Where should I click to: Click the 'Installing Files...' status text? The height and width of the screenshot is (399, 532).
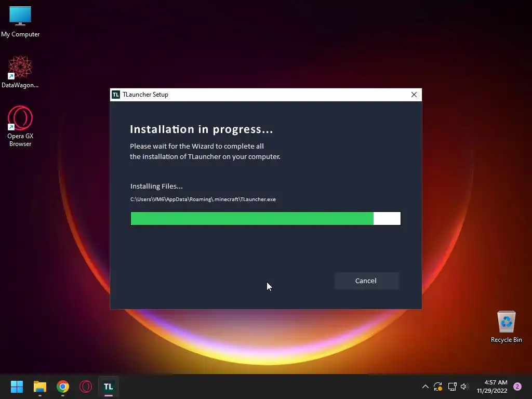(x=156, y=187)
